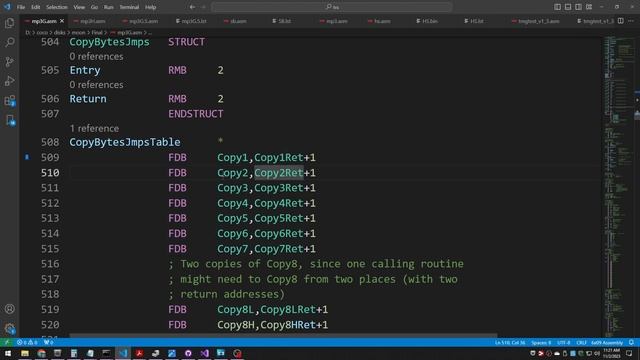Click the CRLF line ending status entry
The width and height of the screenshot is (640, 360).
(x=581, y=342)
